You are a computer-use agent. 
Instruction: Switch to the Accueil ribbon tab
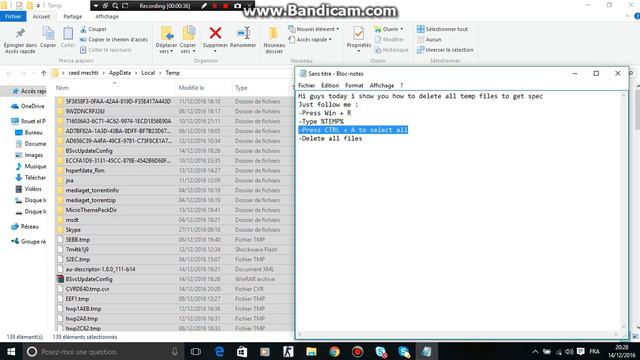pyautogui.click(x=41, y=16)
